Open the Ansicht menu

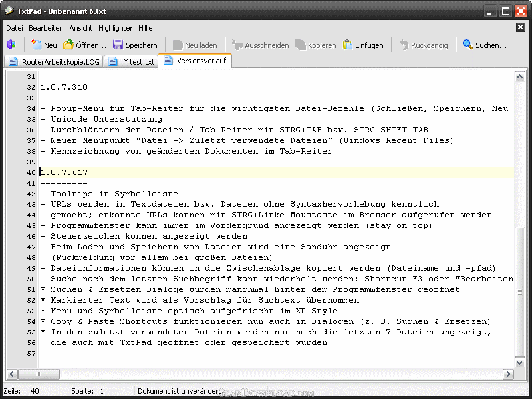pyautogui.click(x=80, y=28)
